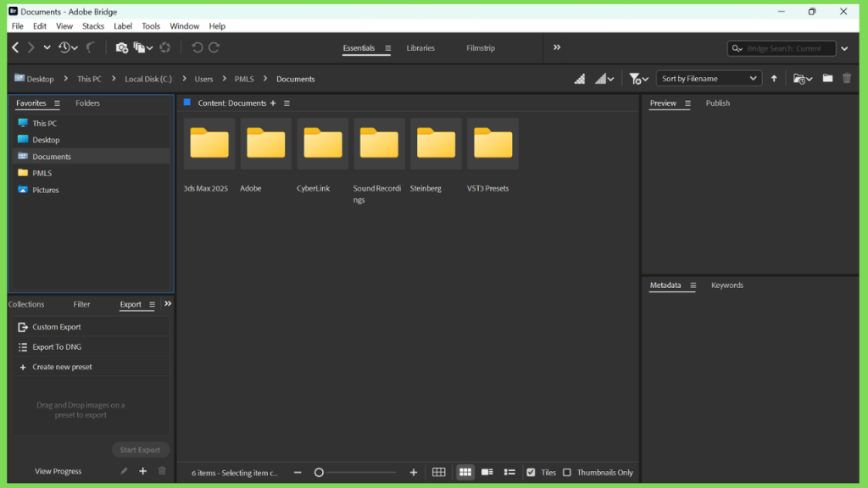The image size is (868, 488).
Task: Click Create new preset
Action: click(x=91, y=367)
